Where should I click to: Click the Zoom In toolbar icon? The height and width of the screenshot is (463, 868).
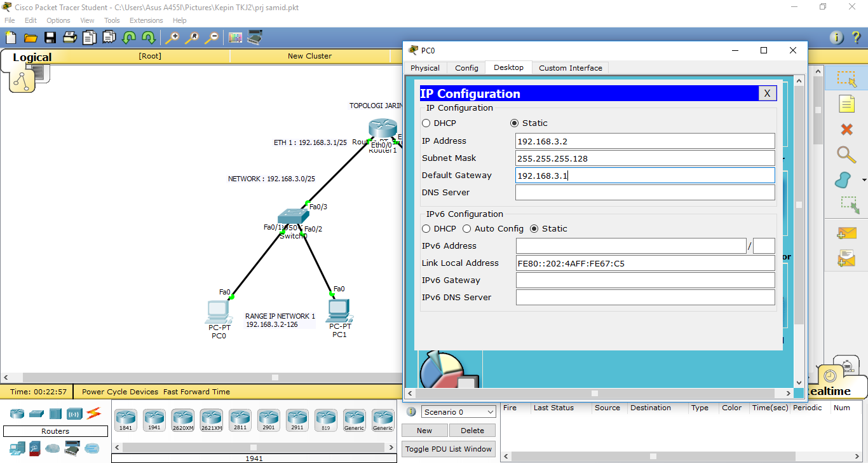pyautogui.click(x=172, y=37)
